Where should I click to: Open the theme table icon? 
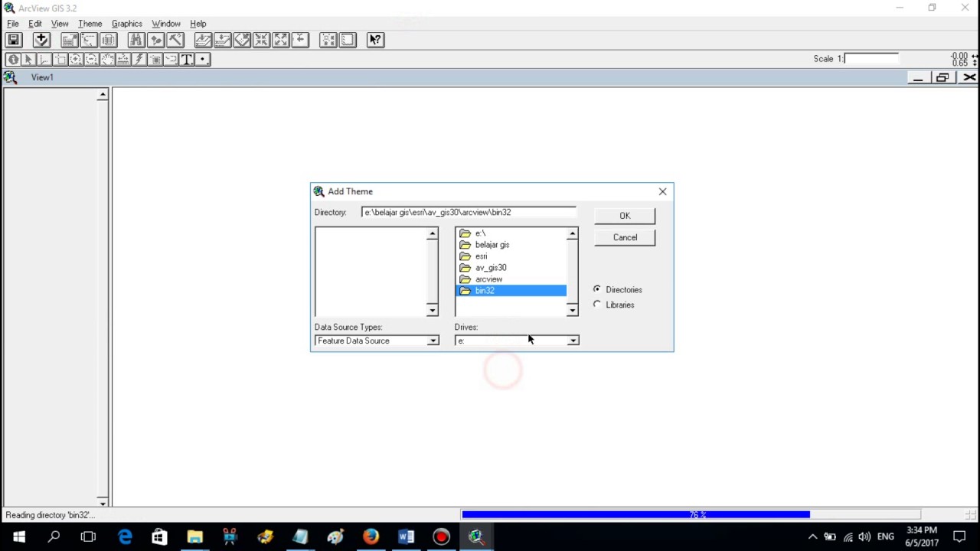click(108, 40)
